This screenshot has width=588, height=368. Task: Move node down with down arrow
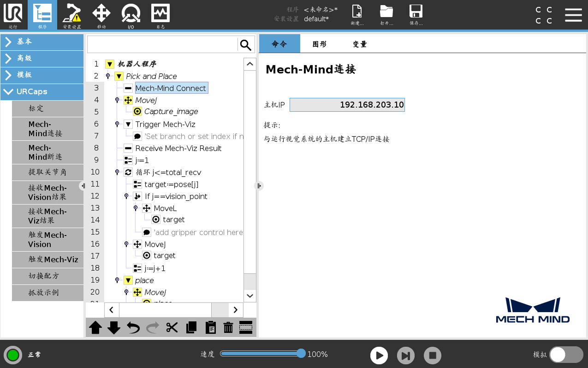(114, 327)
